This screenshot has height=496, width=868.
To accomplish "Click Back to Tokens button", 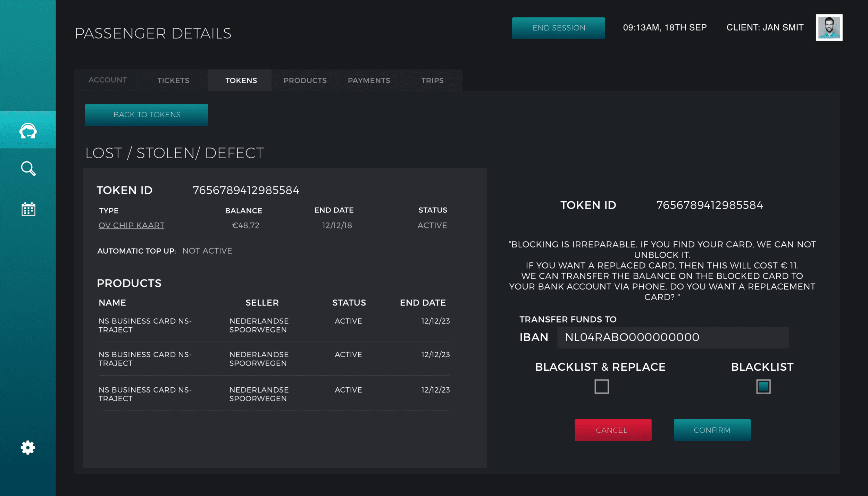I will click(x=147, y=115).
